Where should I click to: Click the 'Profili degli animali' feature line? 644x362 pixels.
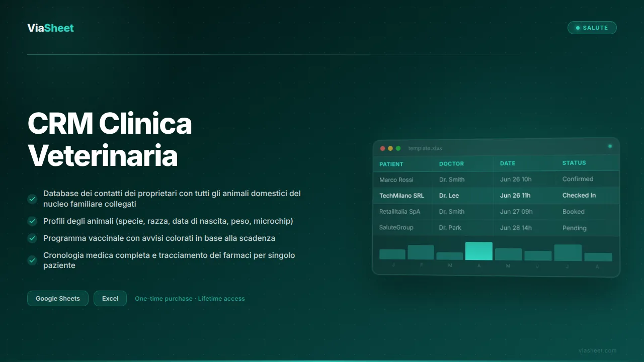[x=168, y=221]
